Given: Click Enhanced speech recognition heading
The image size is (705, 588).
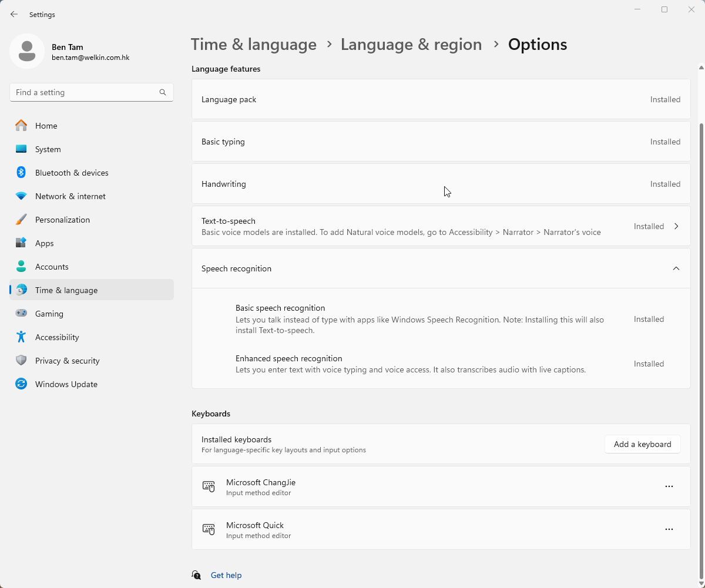Looking at the screenshot, I should coord(289,358).
